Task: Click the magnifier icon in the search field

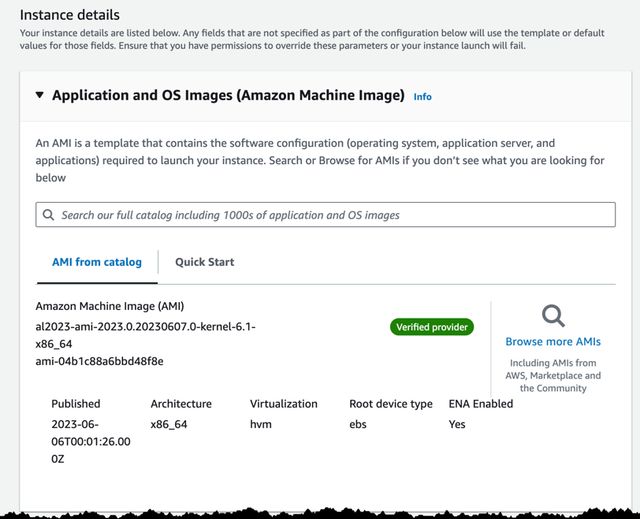Action: point(48,215)
